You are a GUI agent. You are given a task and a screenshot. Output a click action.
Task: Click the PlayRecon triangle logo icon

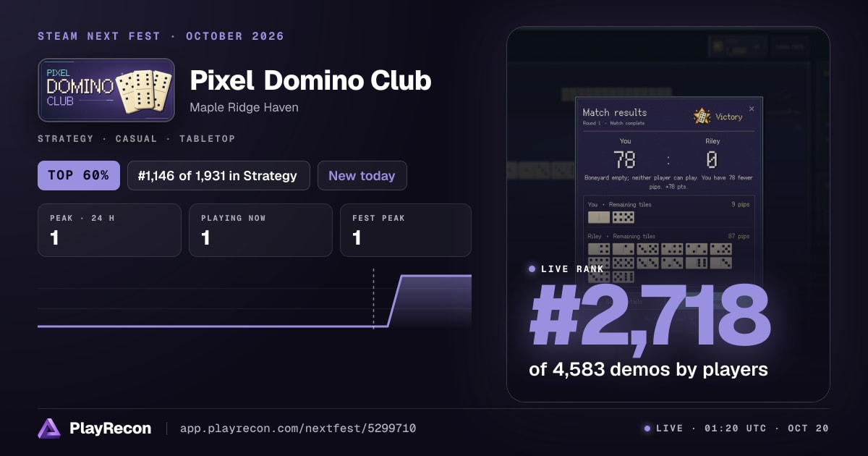(x=49, y=428)
